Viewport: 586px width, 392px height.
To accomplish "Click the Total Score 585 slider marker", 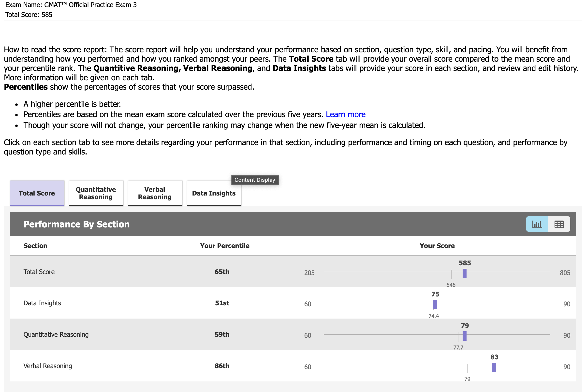I will pyautogui.click(x=464, y=273).
